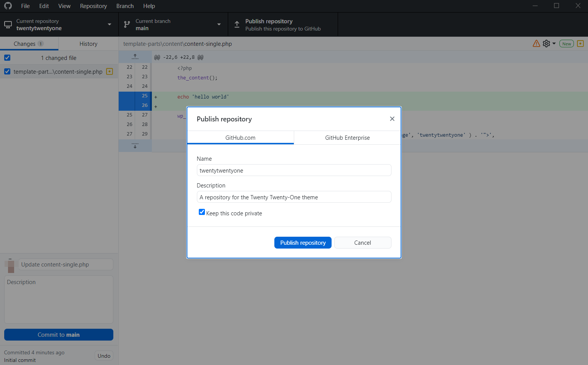Click the repository Name input field
The width and height of the screenshot is (588, 365).
tap(294, 170)
